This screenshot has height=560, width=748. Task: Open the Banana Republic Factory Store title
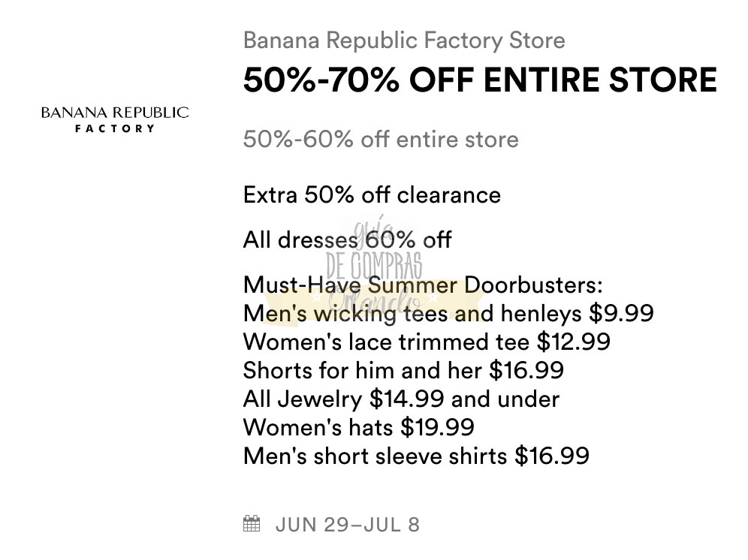[404, 40]
